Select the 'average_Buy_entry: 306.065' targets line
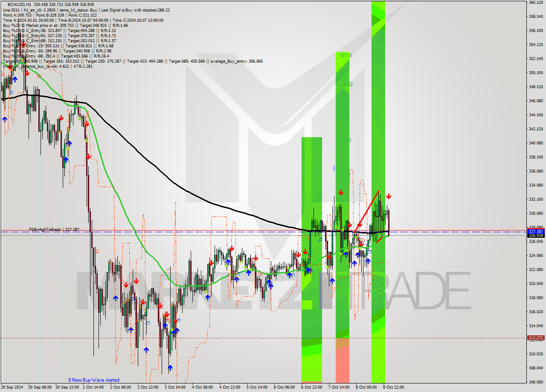Viewport: 546px width, 392px height. pos(133,61)
